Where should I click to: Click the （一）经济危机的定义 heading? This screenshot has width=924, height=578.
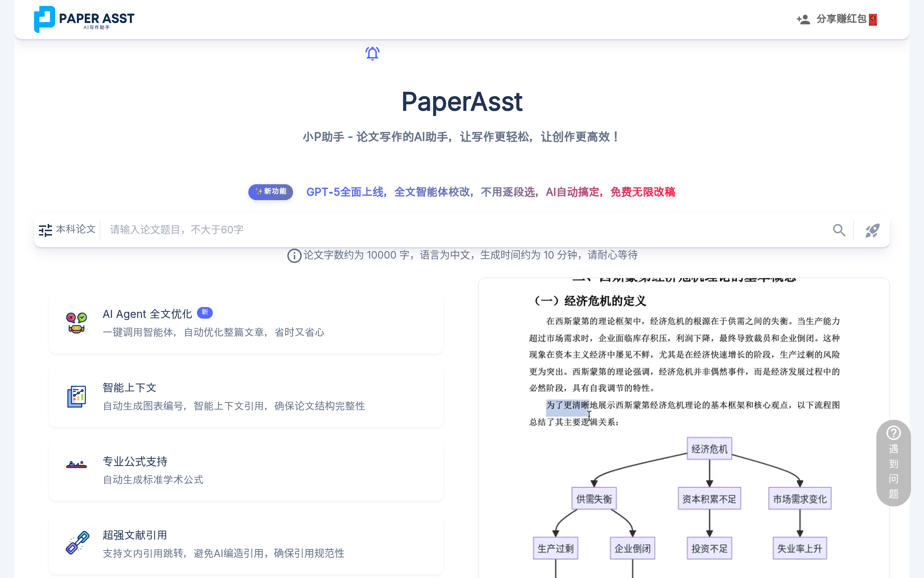[589, 301]
